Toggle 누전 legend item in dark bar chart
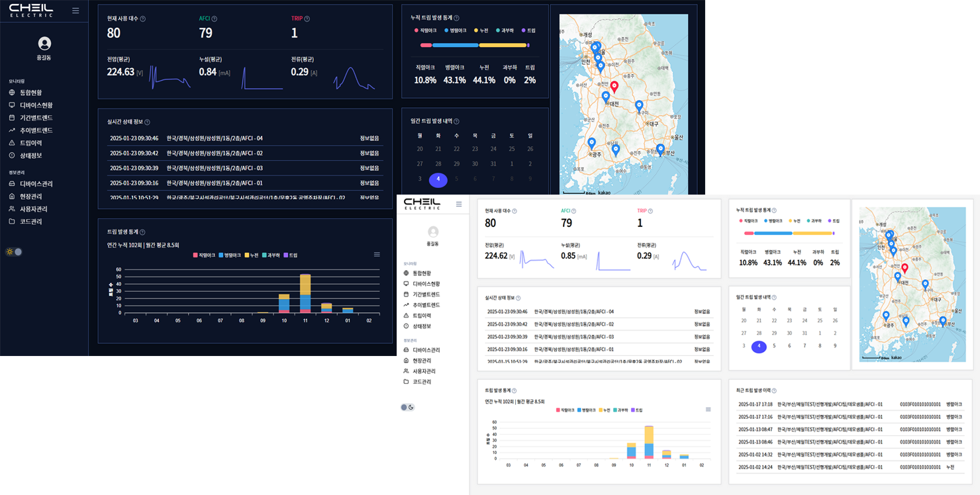The image size is (980, 495). [251, 255]
